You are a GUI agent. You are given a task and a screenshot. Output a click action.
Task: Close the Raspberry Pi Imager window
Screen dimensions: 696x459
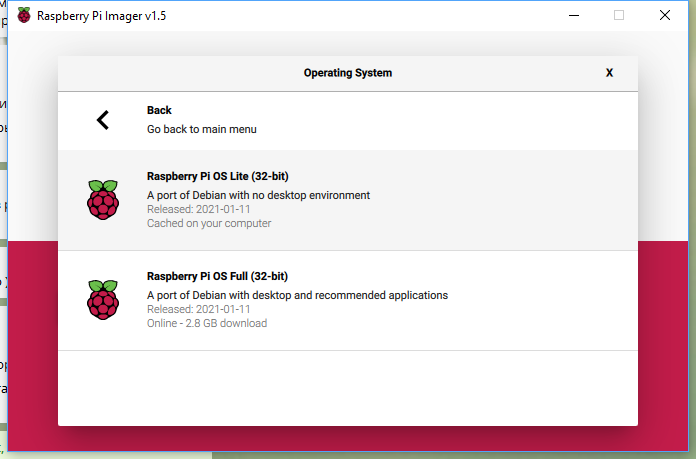click(664, 16)
